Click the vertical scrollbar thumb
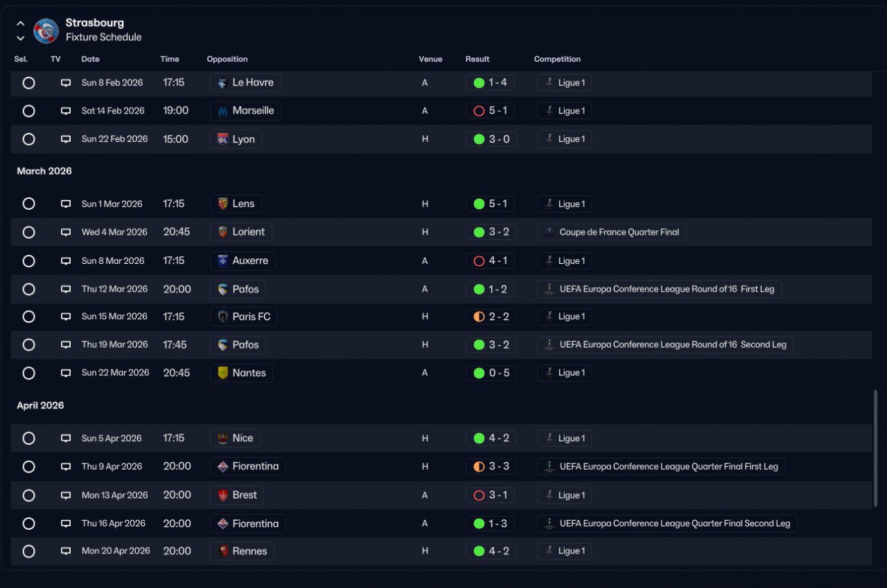The height and width of the screenshot is (588, 887). pyautogui.click(x=876, y=449)
